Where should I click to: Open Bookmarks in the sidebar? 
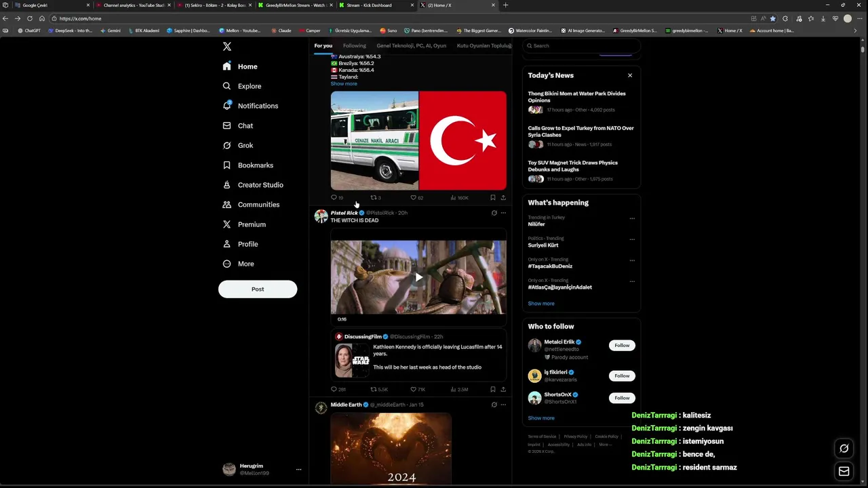[248, 165]
